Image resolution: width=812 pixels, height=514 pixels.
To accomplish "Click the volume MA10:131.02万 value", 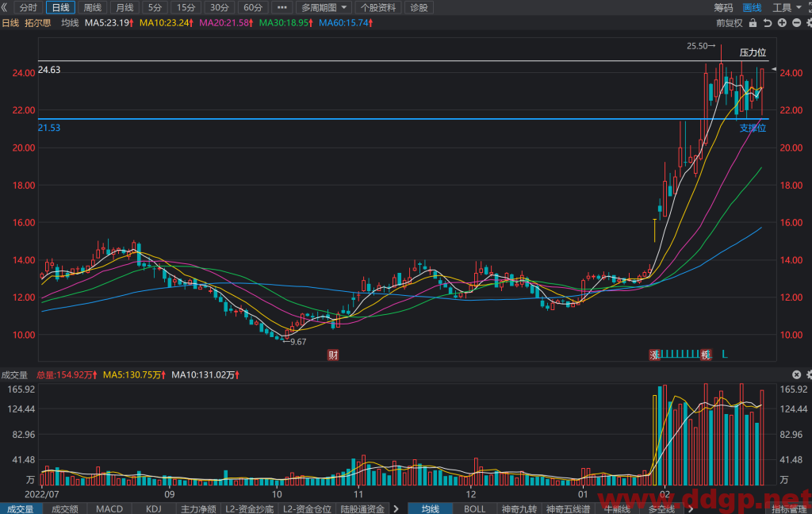I will point(205,374).
